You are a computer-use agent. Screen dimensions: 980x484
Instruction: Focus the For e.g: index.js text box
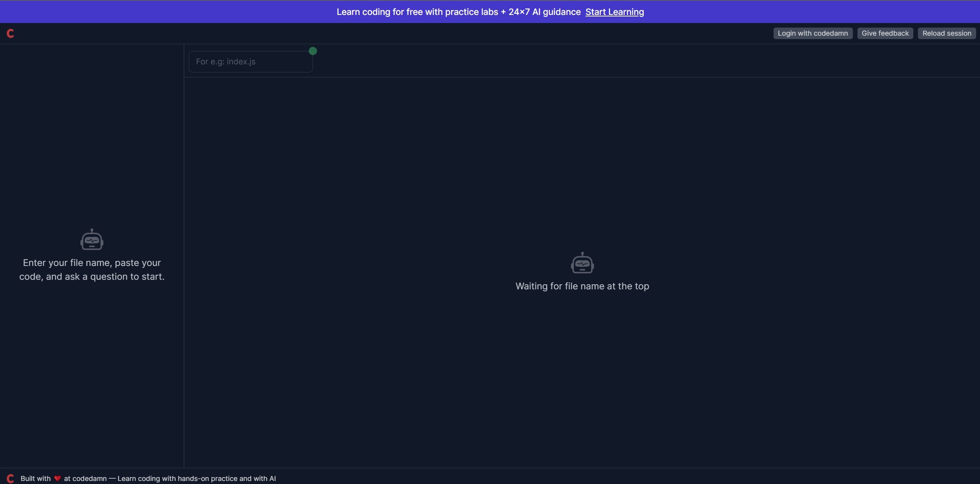pos(250,61)
